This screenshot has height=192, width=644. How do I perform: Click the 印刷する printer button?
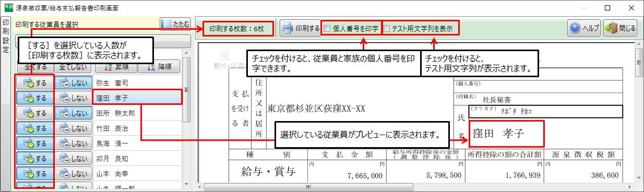300,29
